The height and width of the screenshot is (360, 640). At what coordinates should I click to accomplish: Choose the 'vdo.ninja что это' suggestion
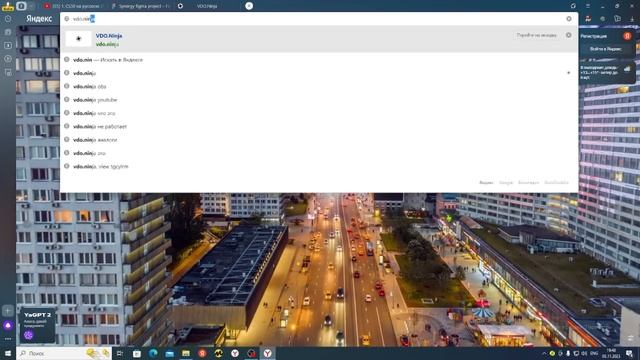319,113
